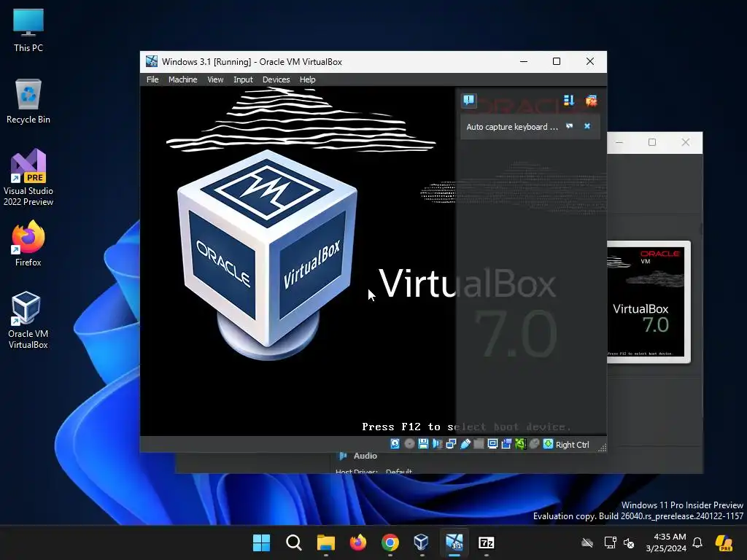This screenshot has height=560, width=747.
Task: Switch to VirtualBox Manager taskbar icon
Action: click(x=422, y=542)
